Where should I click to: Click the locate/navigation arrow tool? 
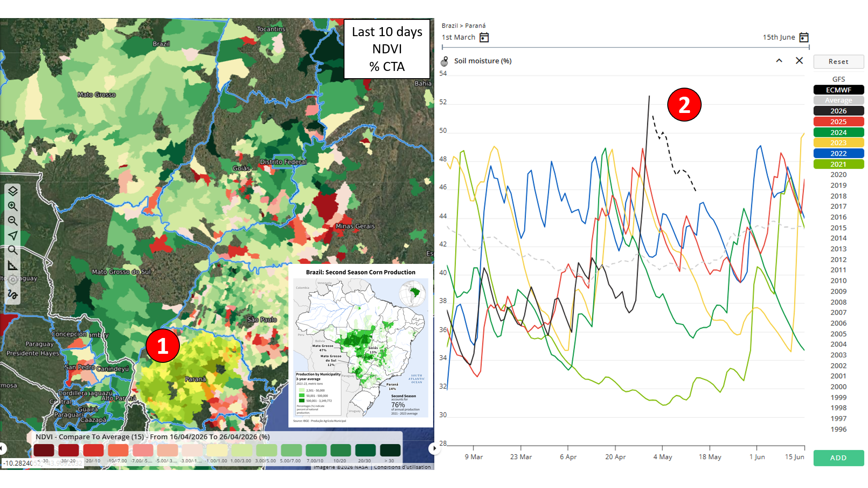13,235
